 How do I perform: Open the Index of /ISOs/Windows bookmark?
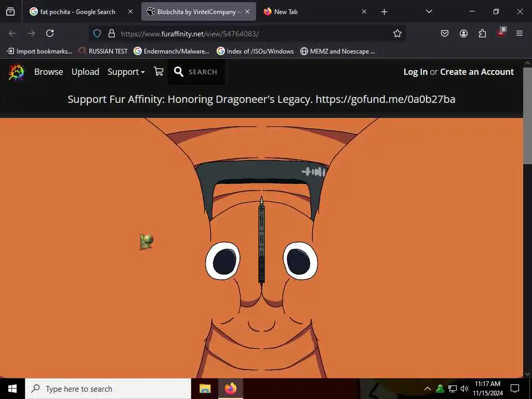pyautogui.click(x=256, y=51)
